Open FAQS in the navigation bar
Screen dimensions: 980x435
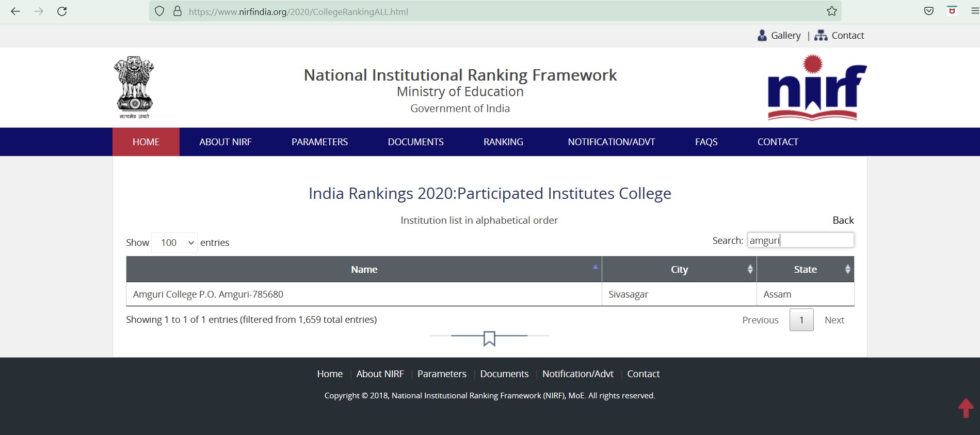point(706,142)
